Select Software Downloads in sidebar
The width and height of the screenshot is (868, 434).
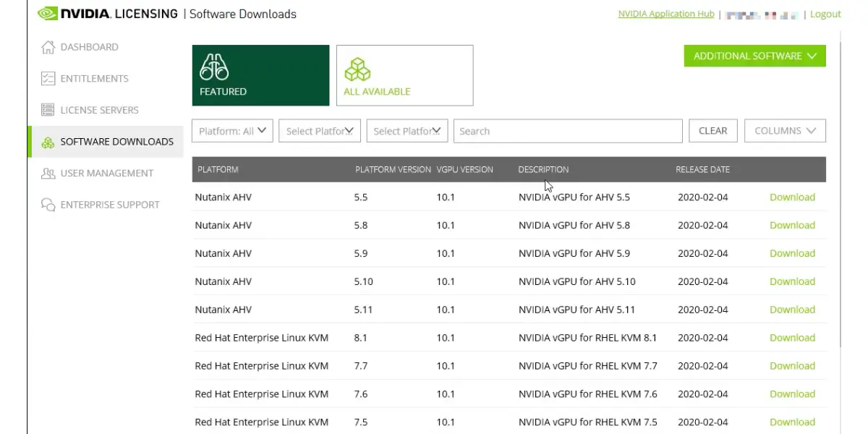click(x=106, y=142)
